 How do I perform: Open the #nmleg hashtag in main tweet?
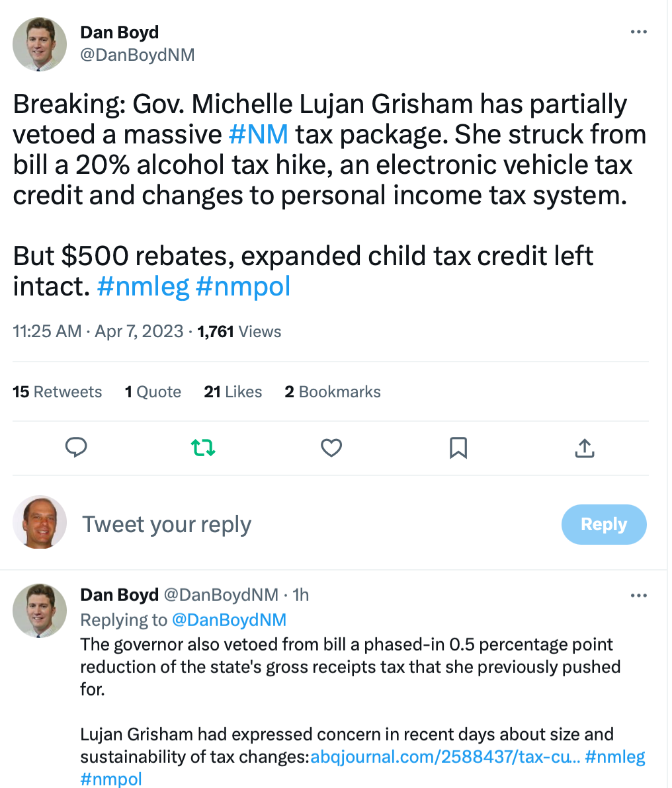click(143, 286)
